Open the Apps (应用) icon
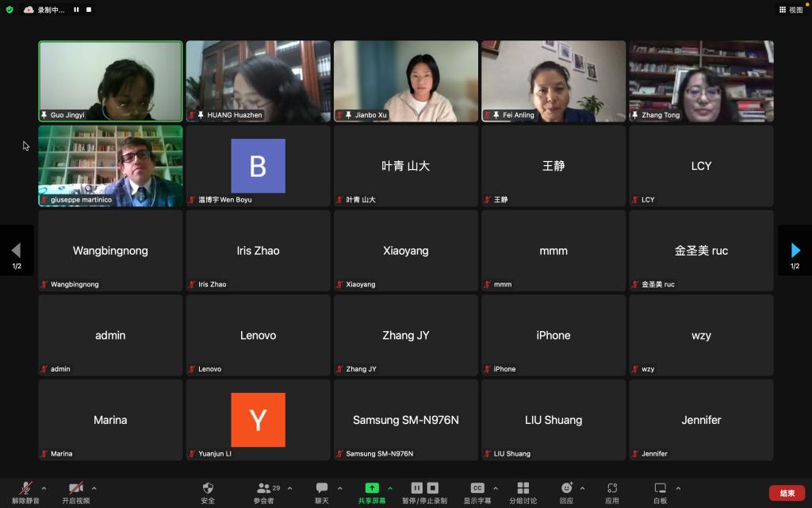The height and width of the screenshot is (508, 812). [611, 488]
